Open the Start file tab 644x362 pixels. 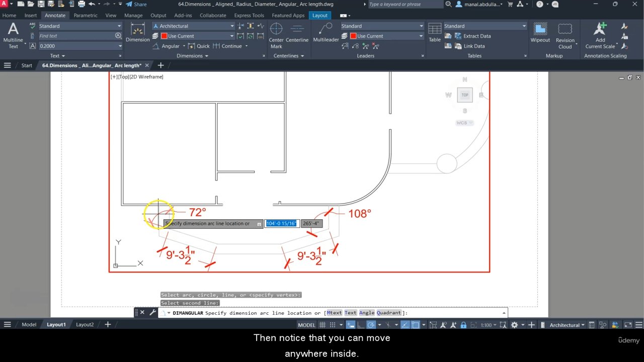[27, 65]
